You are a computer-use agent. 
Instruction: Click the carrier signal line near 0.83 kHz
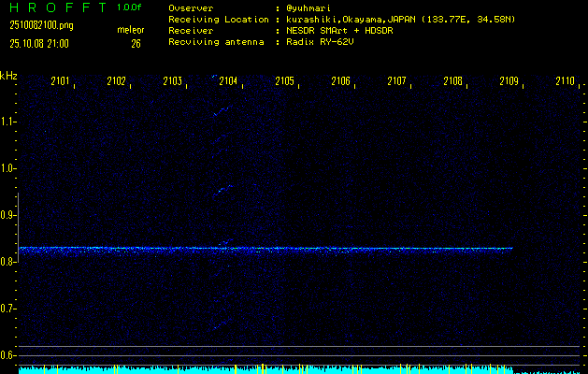click(x=265, y=249)
